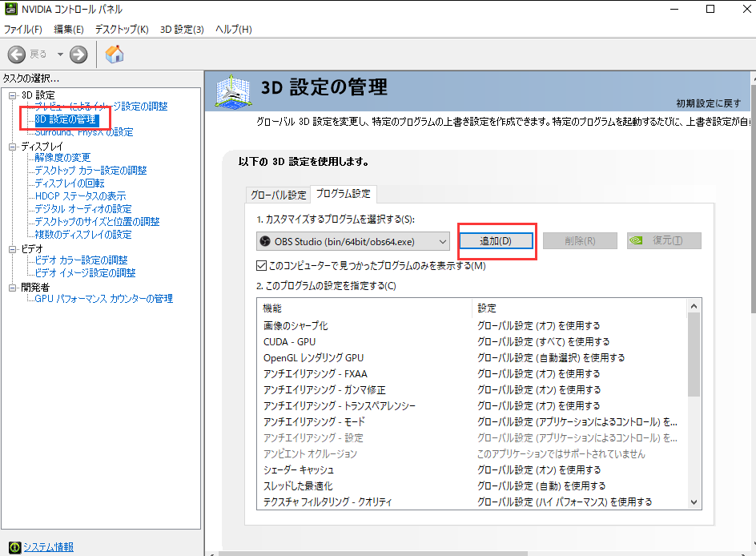This screenshot has height=556, width=756.
Task: Select the アンチエイリアシング - モード row
Action: point(472,422)
